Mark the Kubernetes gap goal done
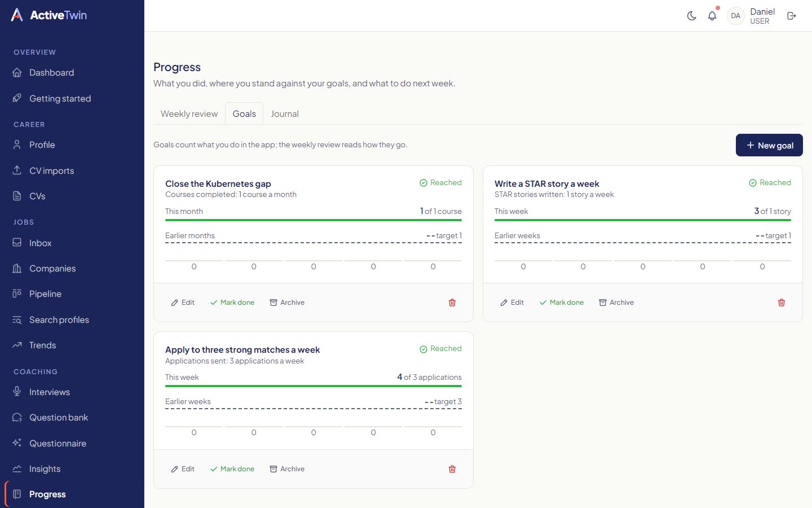This screenshot has height=508, width=812. 232,303
